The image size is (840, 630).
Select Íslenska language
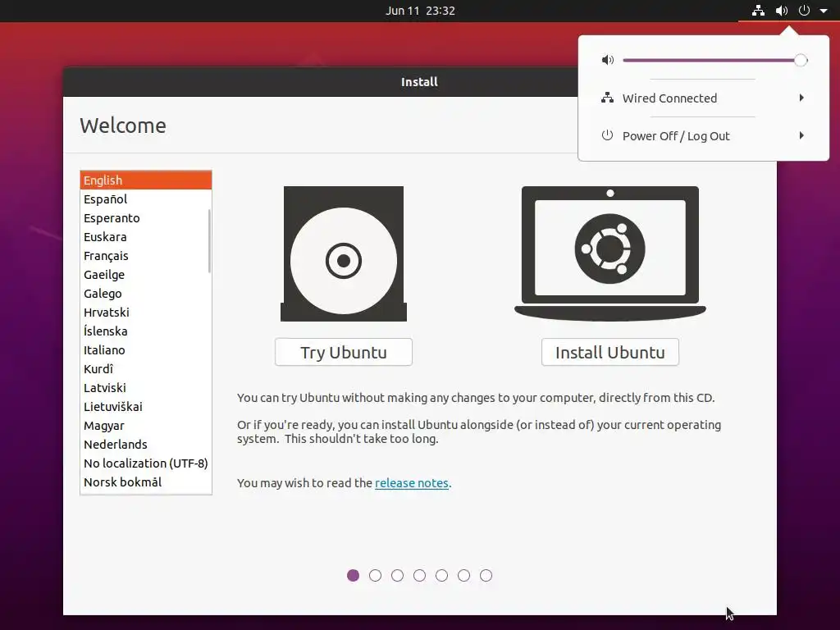[144, 331]
